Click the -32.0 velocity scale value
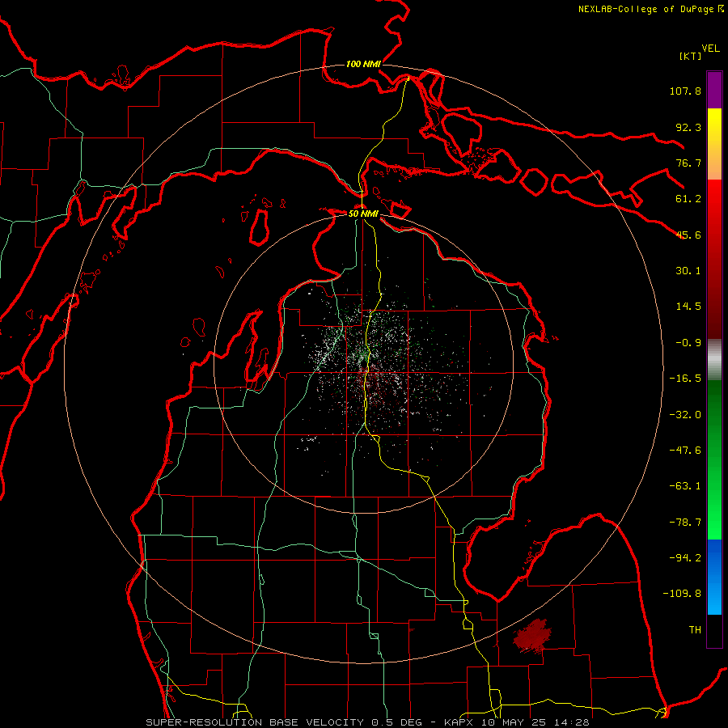Viewport: 728px width, 728px height. [685, 415]
